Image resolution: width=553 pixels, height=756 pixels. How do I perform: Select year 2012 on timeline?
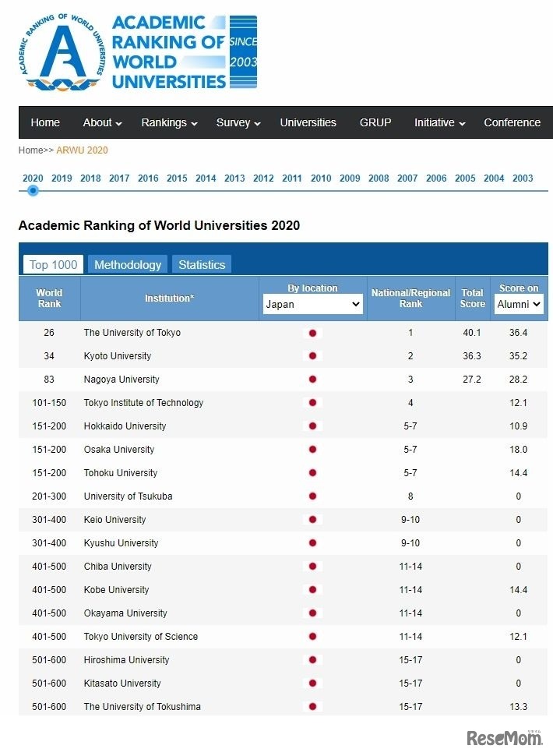tap(263, 178)
